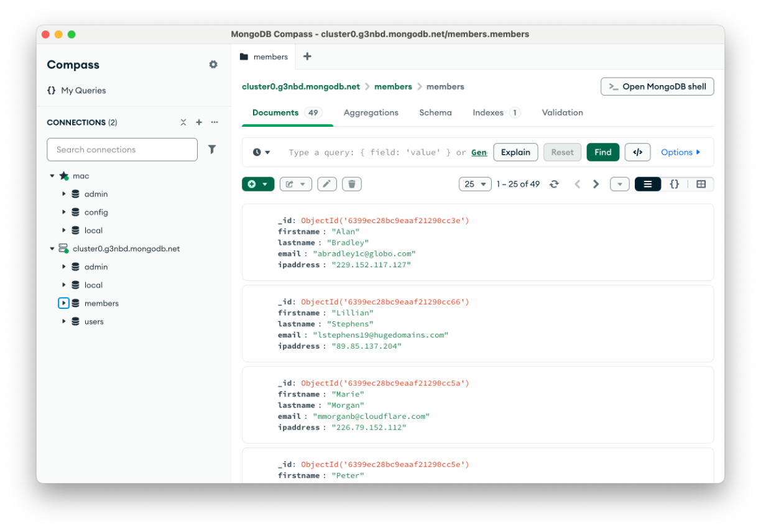Click the green Find button
Viewport: 761px width, 532px height.
click(x=602, y=152)
